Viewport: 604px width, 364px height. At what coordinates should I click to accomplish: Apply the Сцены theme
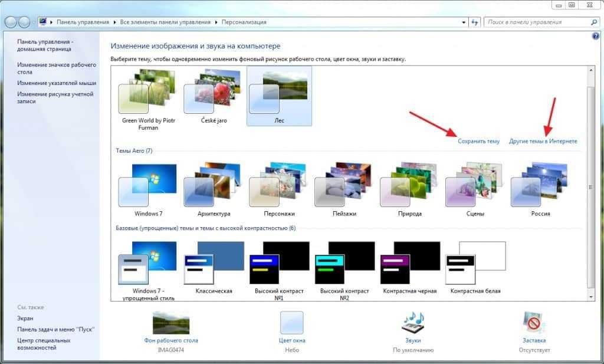[x=475, y=190]
